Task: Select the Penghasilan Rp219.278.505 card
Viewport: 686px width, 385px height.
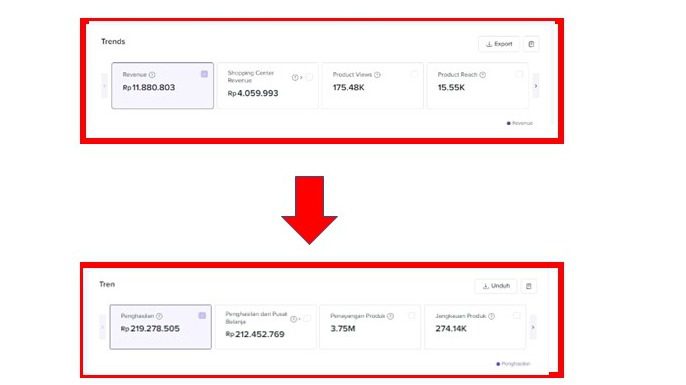Action: coord(160,327)
